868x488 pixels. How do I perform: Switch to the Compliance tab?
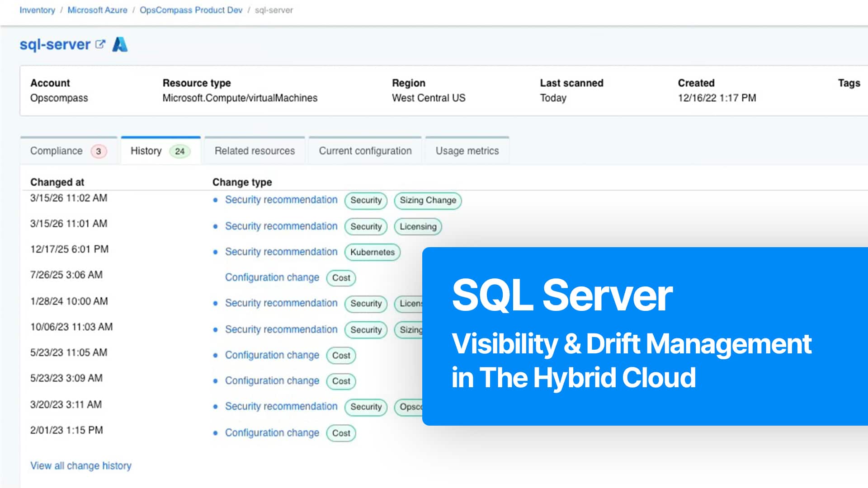[57, 150]
